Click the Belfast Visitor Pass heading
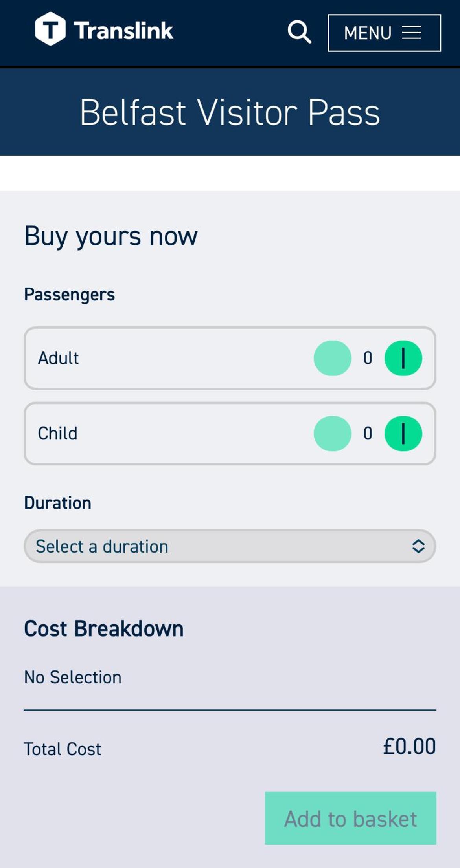 click(230, 113)
